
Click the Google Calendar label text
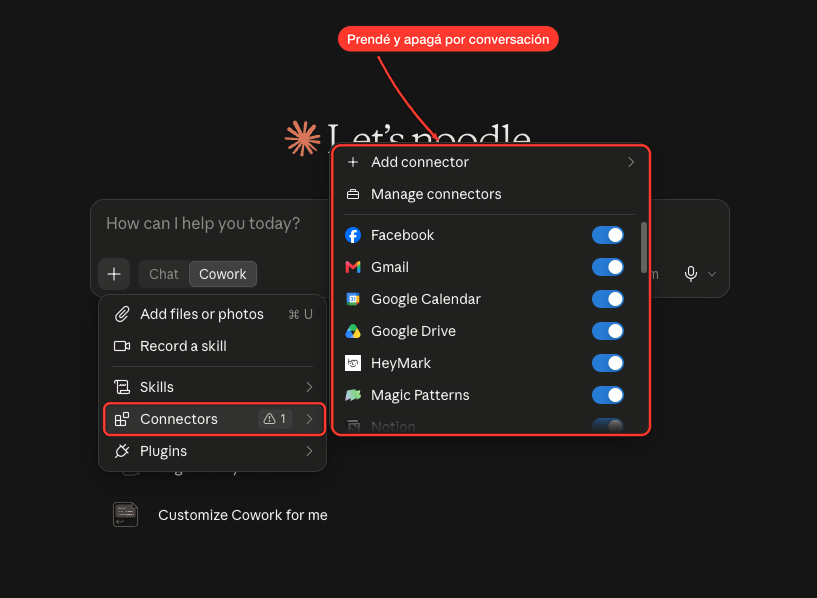[426, 299]
